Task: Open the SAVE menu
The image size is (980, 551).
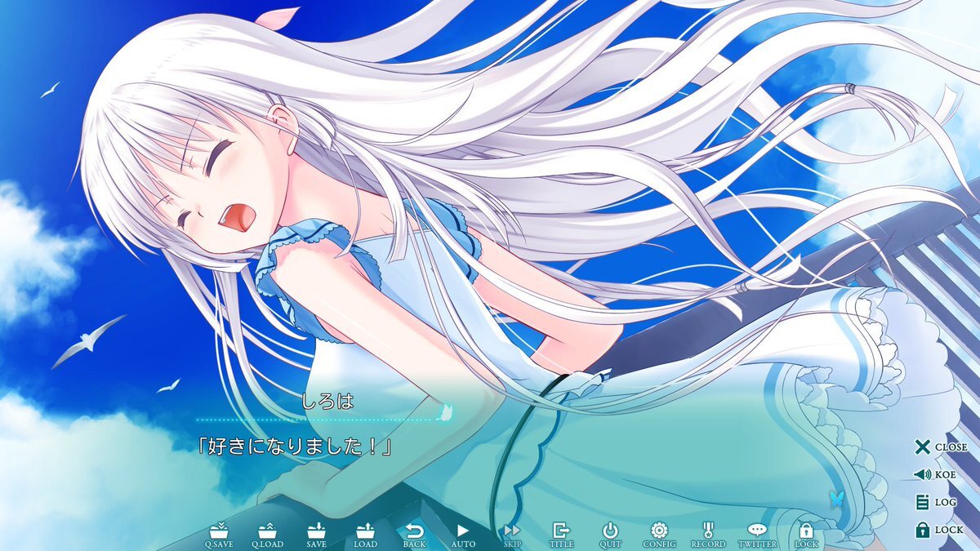Action: click(x=316, y=535)
